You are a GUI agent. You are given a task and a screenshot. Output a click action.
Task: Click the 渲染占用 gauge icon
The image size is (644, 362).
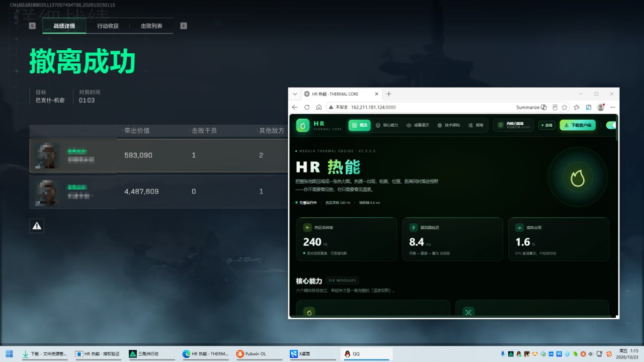(x=520, y=227)
